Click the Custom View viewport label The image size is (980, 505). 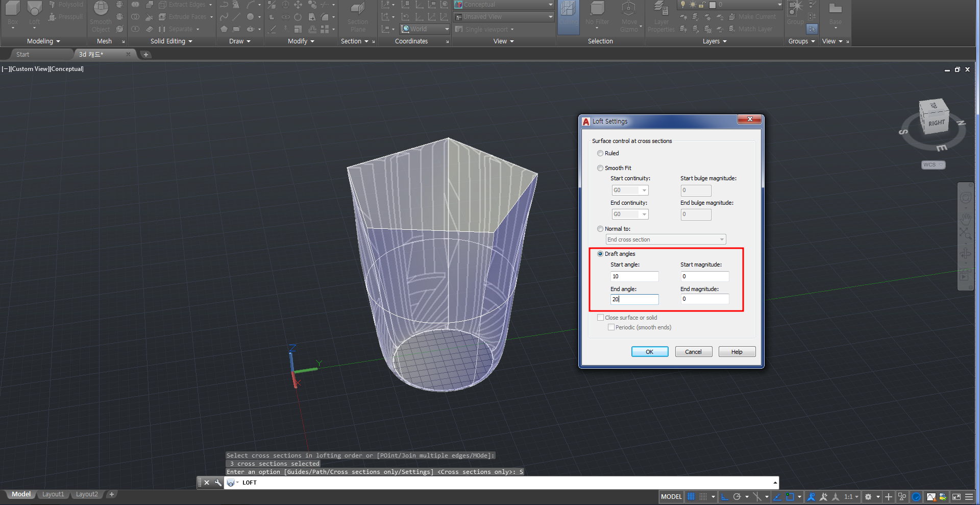click(30, 69)
